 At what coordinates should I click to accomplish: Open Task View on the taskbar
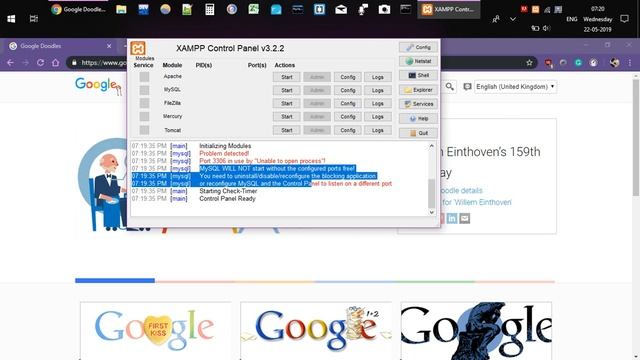[x=33, y=18]
